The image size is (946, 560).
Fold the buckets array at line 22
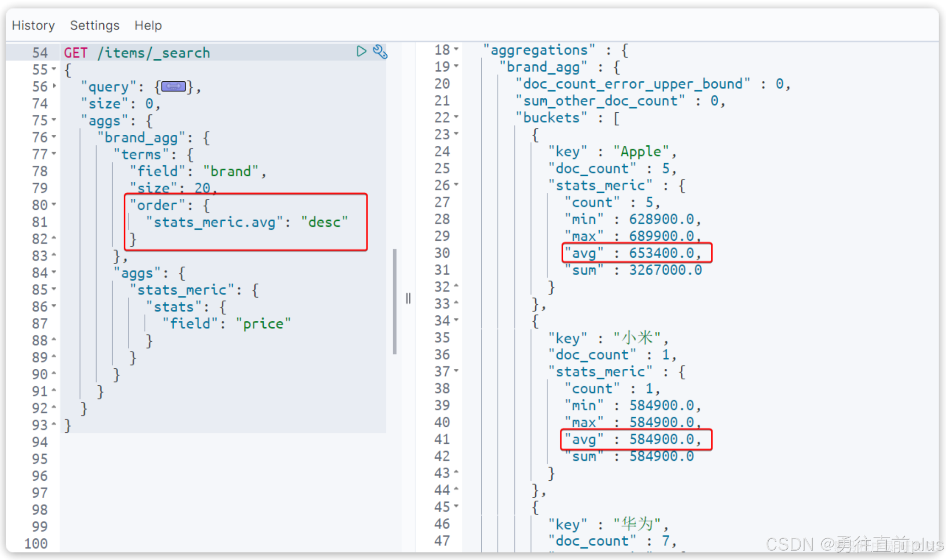[x=456, y=117]
